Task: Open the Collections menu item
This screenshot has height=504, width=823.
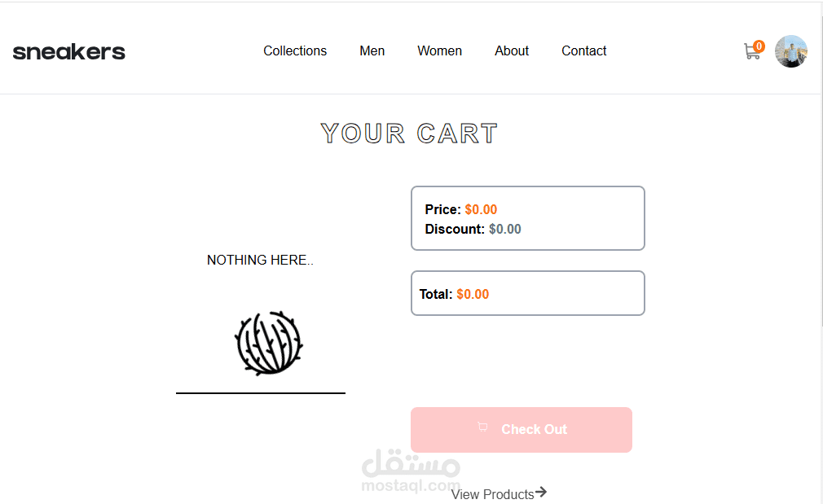Action: 295,51
